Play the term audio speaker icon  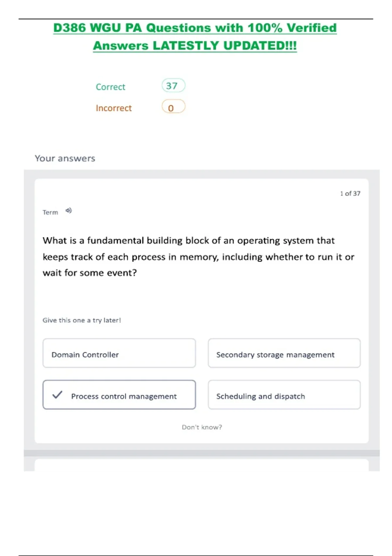[x=69, y=211]
